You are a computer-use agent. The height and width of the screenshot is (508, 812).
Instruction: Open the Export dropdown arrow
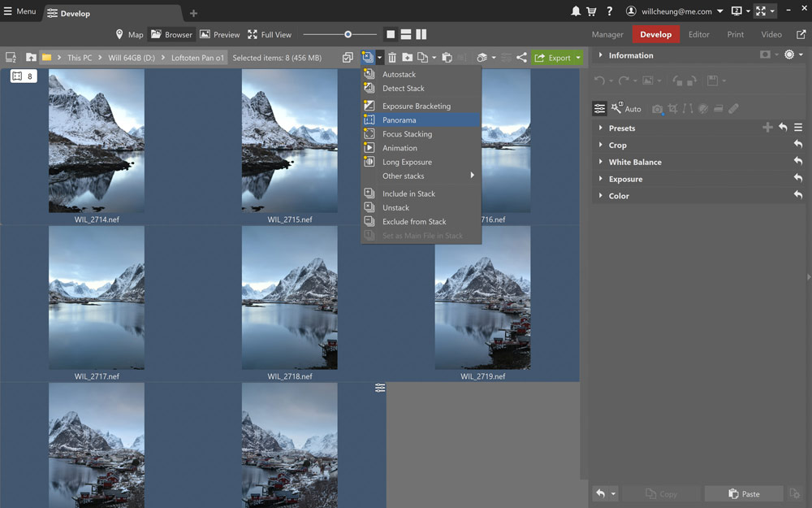point(578,58)
